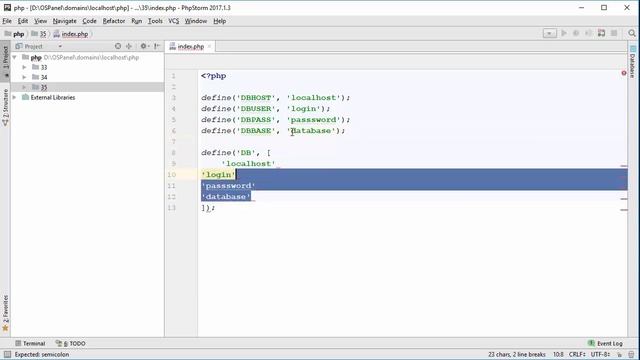Collapse the php root folder arrow
The image size is (640, 360).
point(15,58)
